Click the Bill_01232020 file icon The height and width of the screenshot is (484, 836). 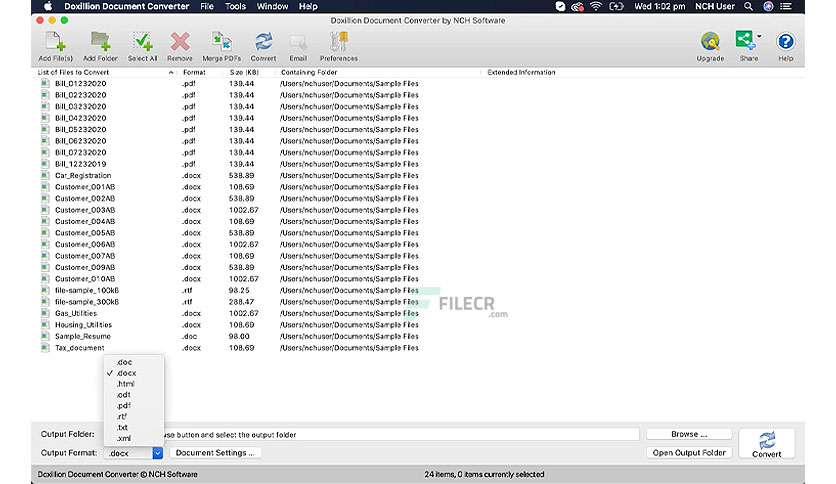(45, 84)
